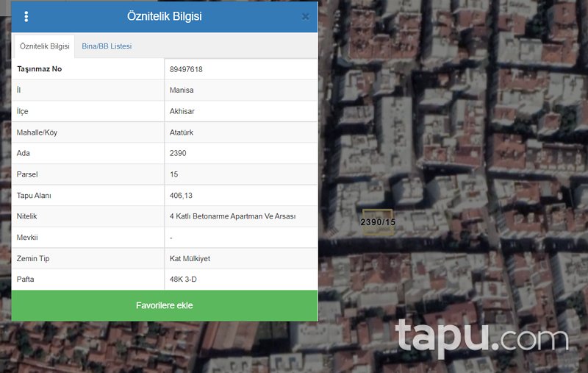Click the Nitelik value 4 Katlı Betonarme Apartman
The image size is (588, 373).
[x=232, y=216]
